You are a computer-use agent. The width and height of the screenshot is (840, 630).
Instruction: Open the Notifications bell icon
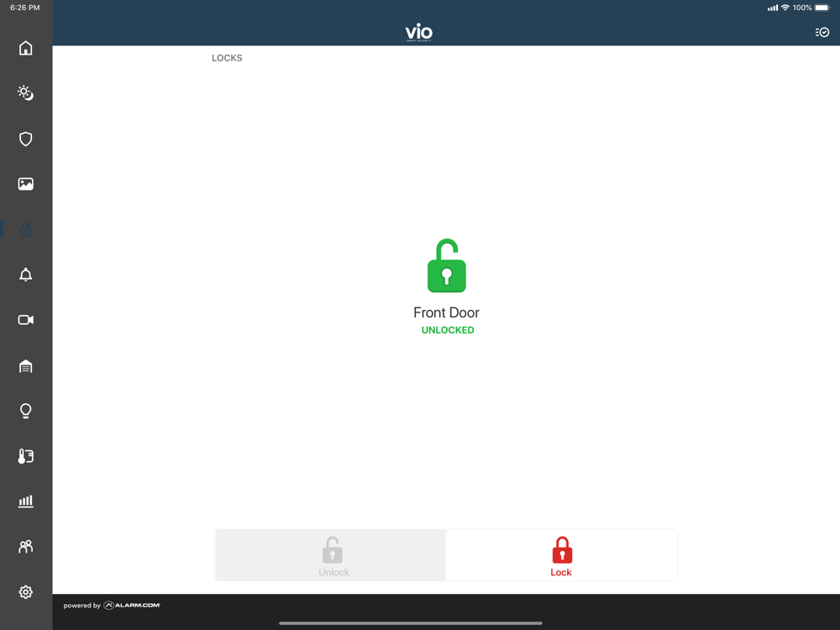coord(26,275)
